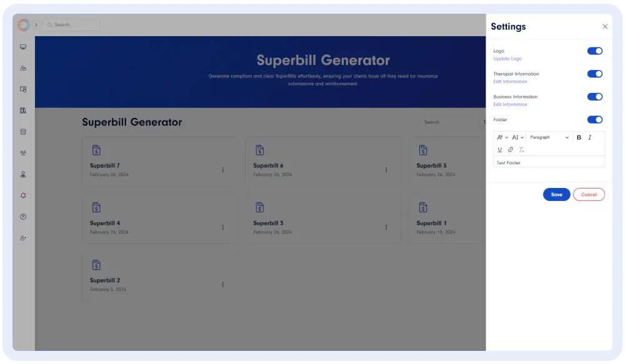This screenshot has height=364, width=625.
Task: Click the Superbill 4 document icon
Action: 96,207
